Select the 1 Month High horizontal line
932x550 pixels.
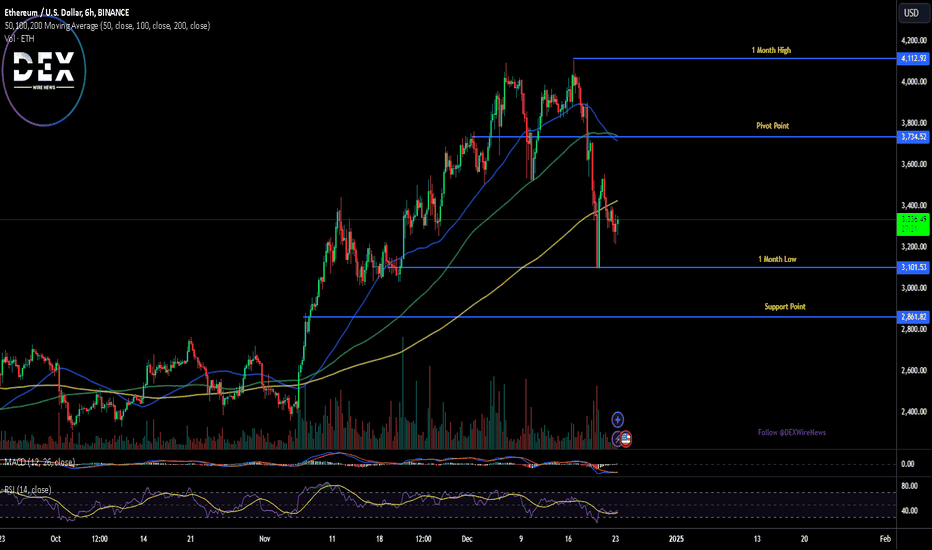click(734, 58)
